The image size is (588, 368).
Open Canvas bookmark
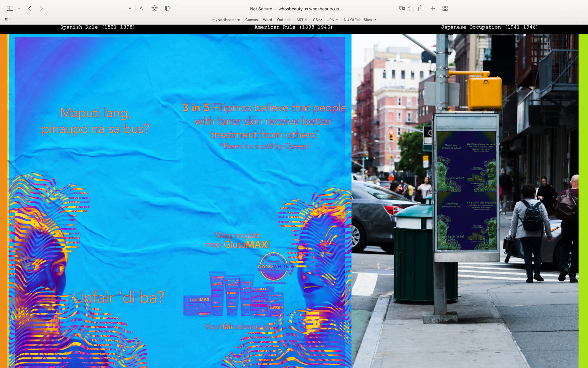(251, 20)
